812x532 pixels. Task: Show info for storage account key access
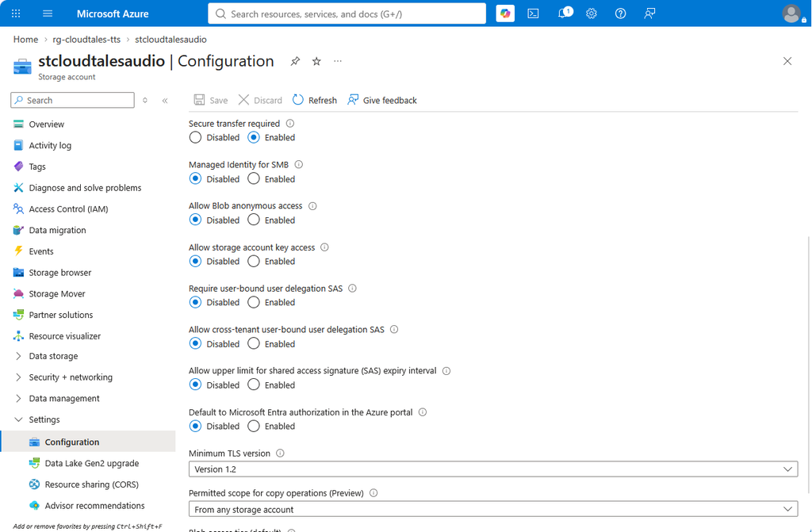324,247
